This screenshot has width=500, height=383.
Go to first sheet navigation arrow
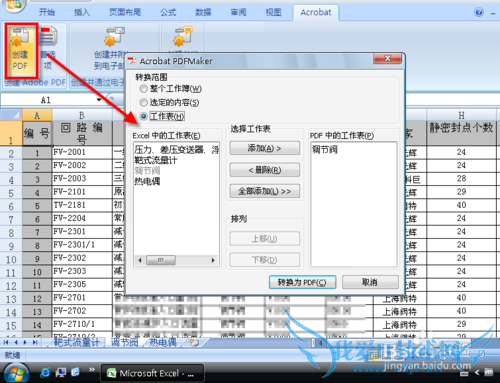tap(6, 342)
